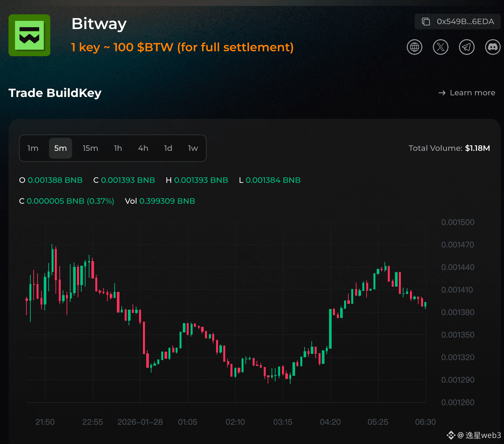Image resolution: width=504 pixels, height=444 pixels.
Task: Click the 逸星web3 watermark icon
Action: tap(451, 435)
